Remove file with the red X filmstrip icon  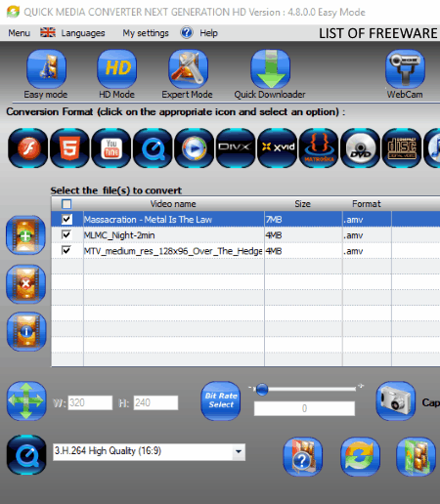(25, 284)
